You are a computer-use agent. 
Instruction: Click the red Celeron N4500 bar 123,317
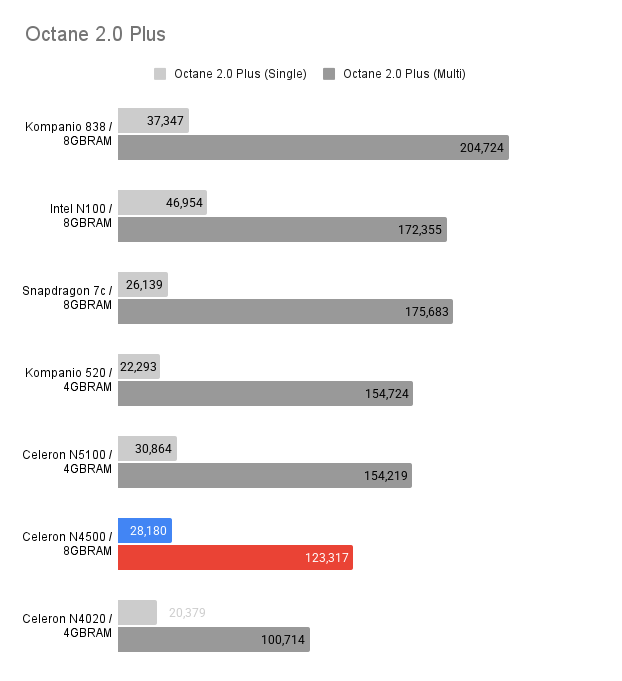pyautogui.click(x=235, y=557)
